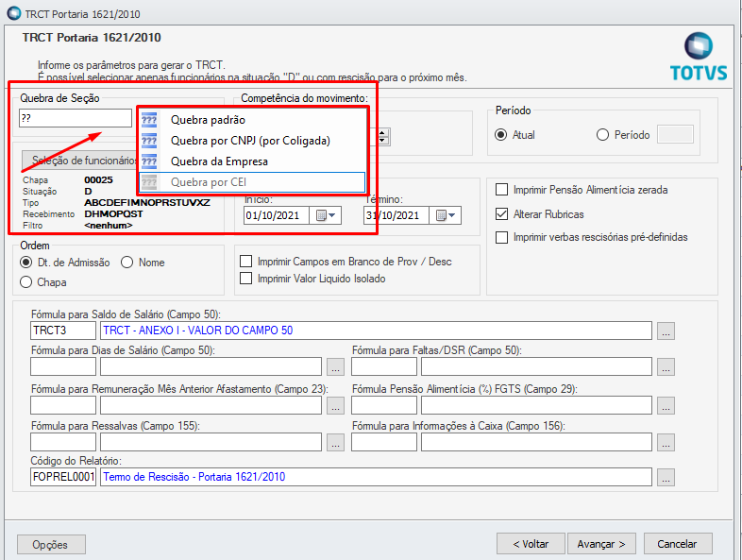Enable Imprimir Pensão Alimentícia zerada checkbox
The image size is (742, 560).
click(x=501, y=190)
